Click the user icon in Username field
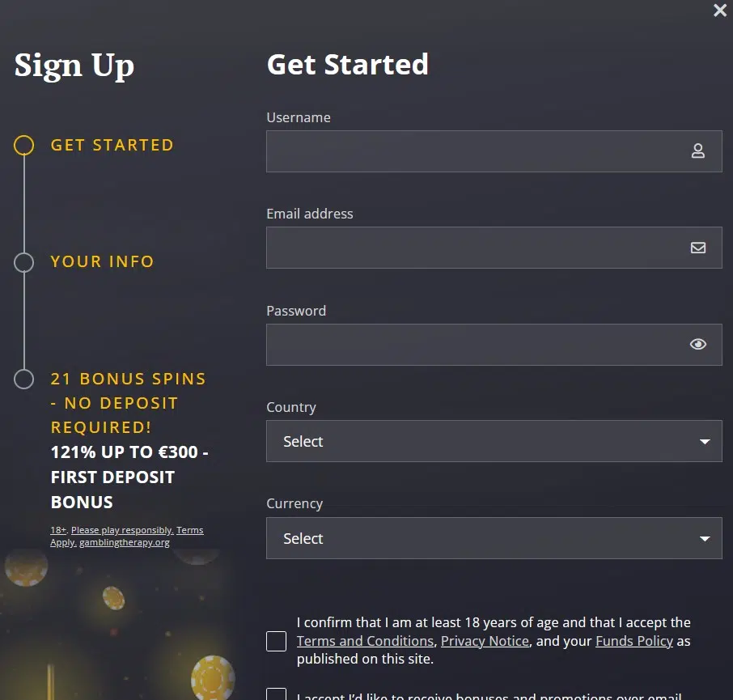Screen dimensions: 733x700 point(698,151)
